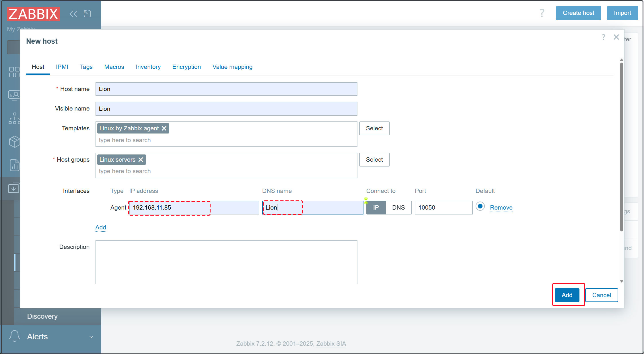644x354 pixels.
Task: Set Connect to option to IP
Action: pyautogui.click(x=376, y=208)
